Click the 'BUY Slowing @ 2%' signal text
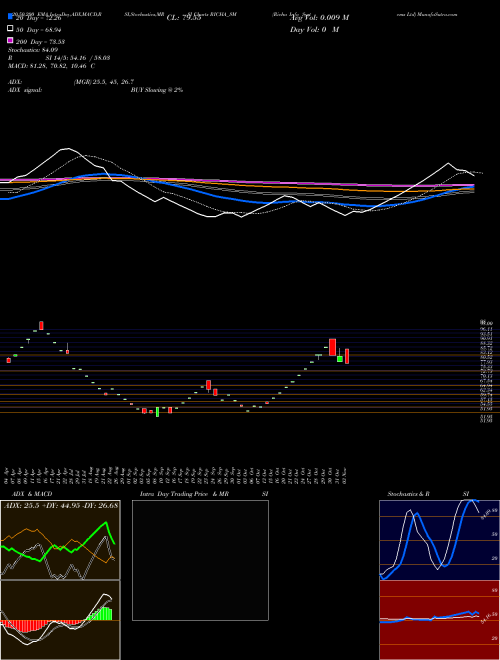 tap(157, 90)
